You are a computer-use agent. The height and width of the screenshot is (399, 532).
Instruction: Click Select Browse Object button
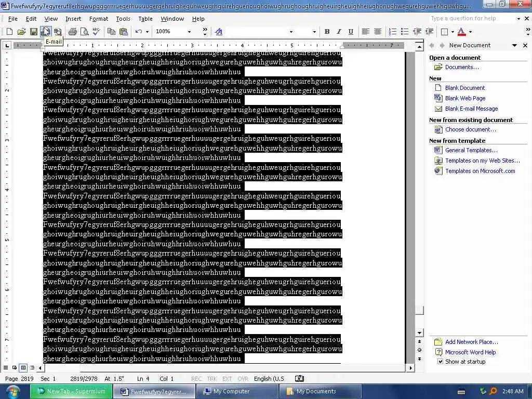[419, 350]
